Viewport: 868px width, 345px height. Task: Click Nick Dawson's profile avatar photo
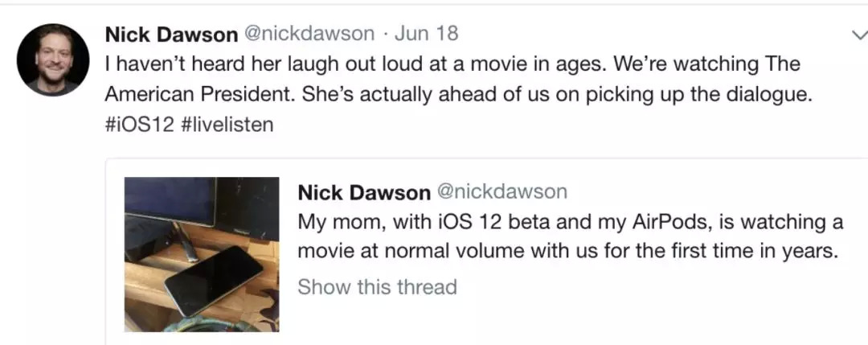coord(53,60)
